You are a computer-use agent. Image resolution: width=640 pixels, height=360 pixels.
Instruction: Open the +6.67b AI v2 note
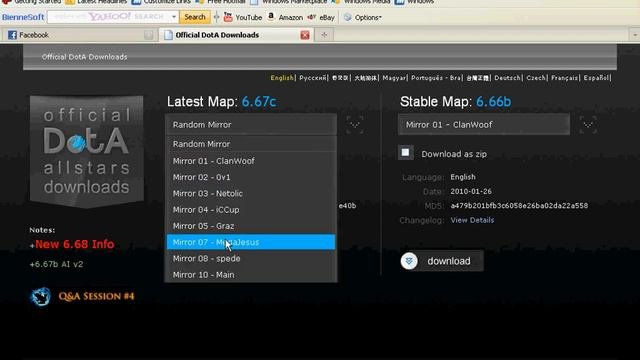[x=56, y=264]
